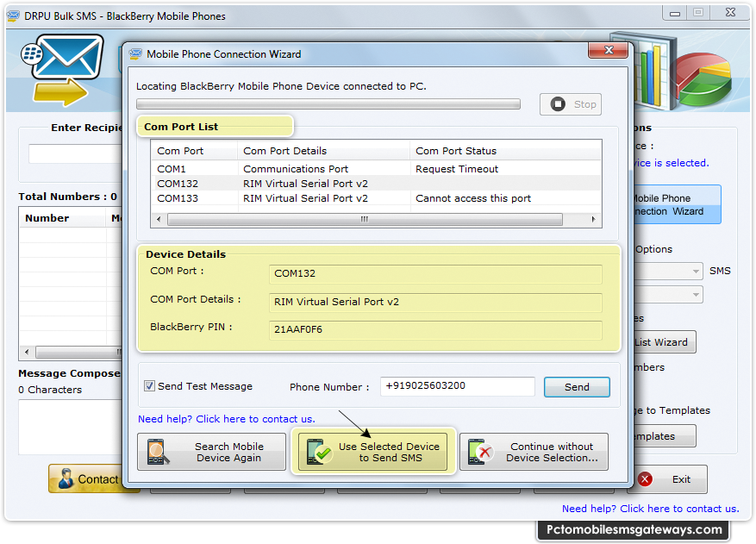Click the Request Timeout status cell
Screen dimensions: 756x544
(457, 169)
